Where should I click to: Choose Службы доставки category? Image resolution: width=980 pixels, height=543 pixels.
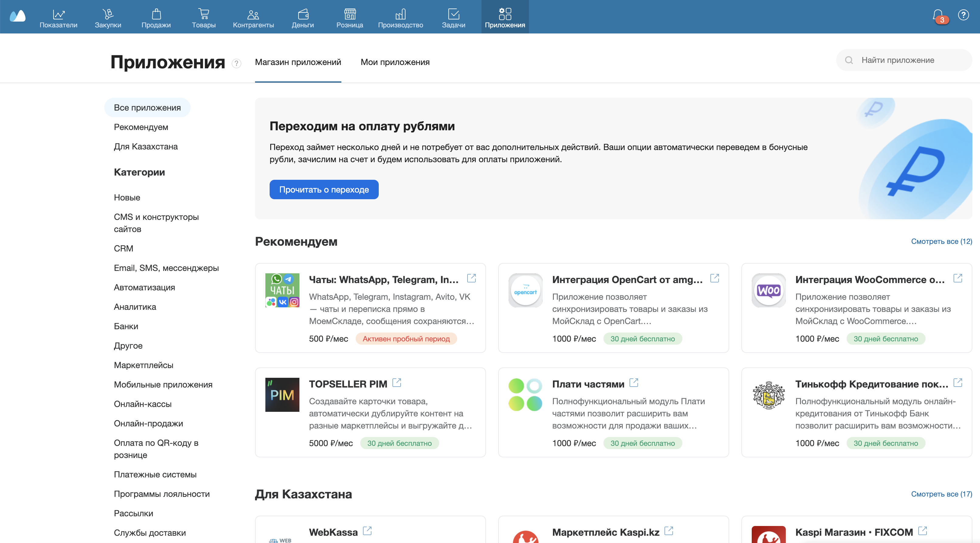tap(150, 533)
